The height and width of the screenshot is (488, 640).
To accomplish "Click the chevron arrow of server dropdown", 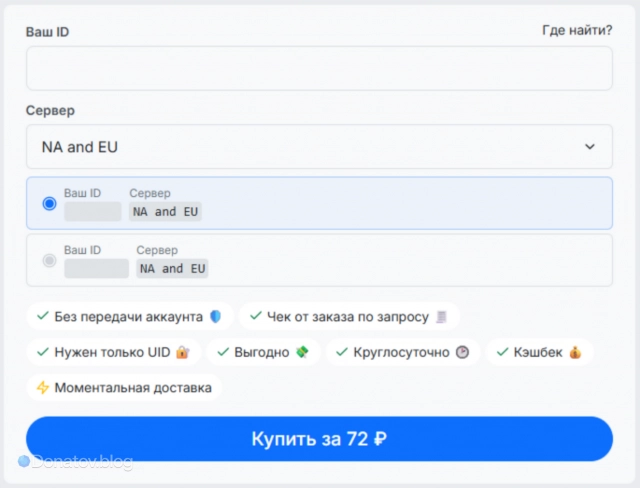I will click(x=589, y=146).
